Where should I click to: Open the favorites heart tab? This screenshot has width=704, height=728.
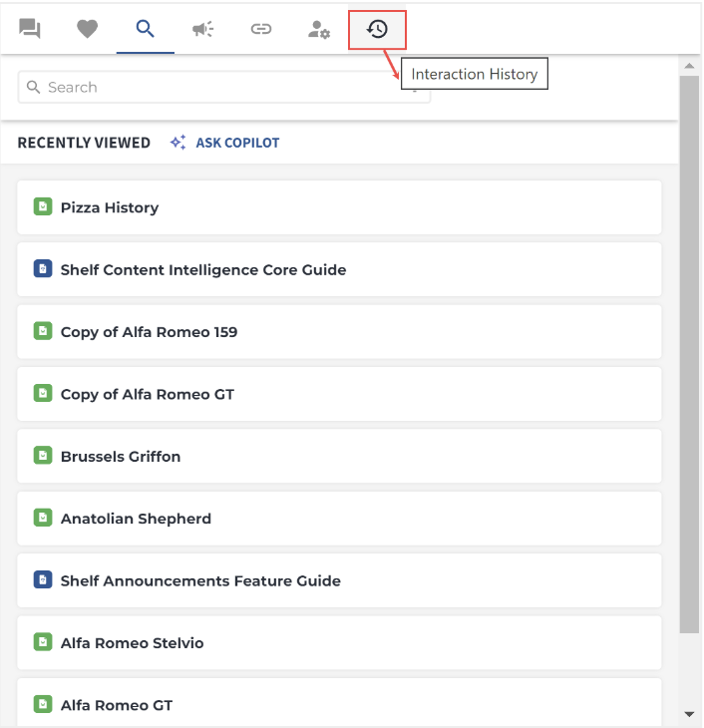point(88,29)
